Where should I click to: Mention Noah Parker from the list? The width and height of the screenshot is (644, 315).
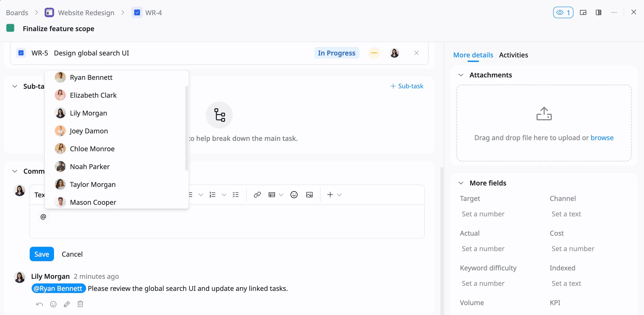coord(116,166)
